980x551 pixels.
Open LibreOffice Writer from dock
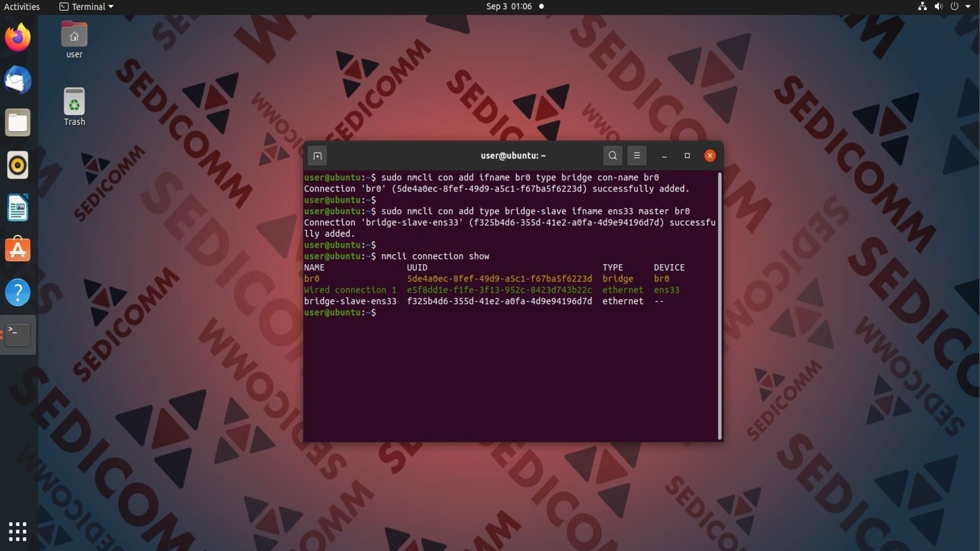click(18, 208)
